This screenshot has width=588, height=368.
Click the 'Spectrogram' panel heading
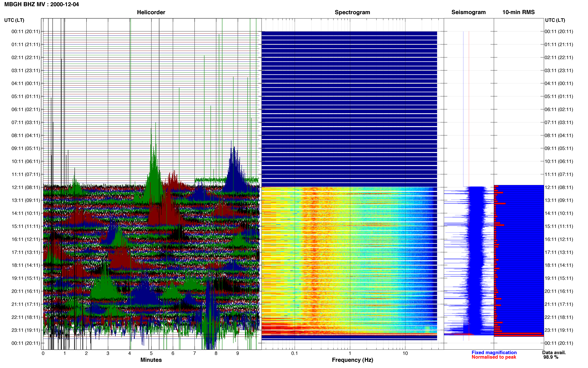pyautogui.click(x=352, y=12)
